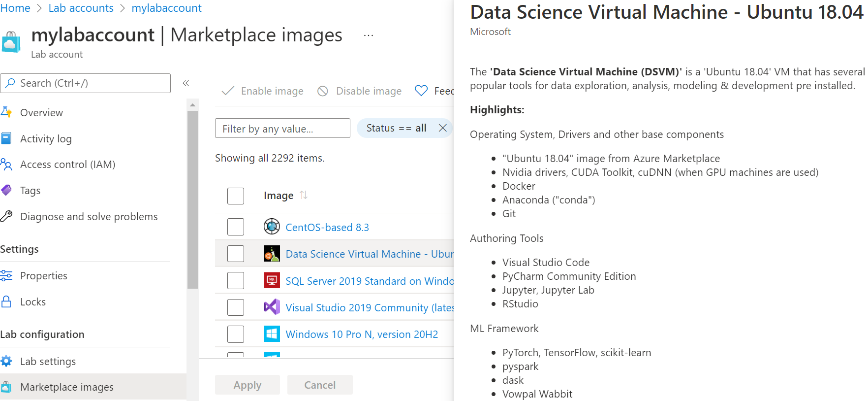Click the Lab settings gear icon
Image resolution: width=868 pixels, height=401 pixels.
pyautogui.click(x=6, y=361)
